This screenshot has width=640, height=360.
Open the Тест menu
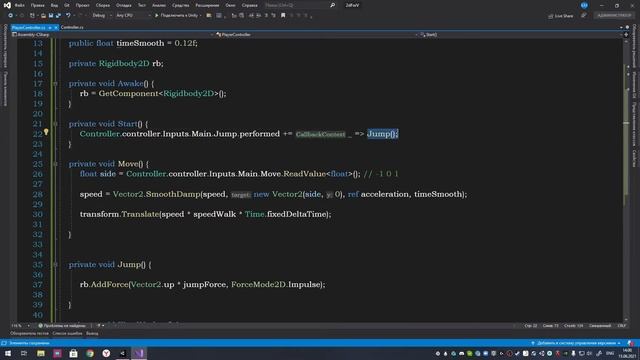coord(142,5)
